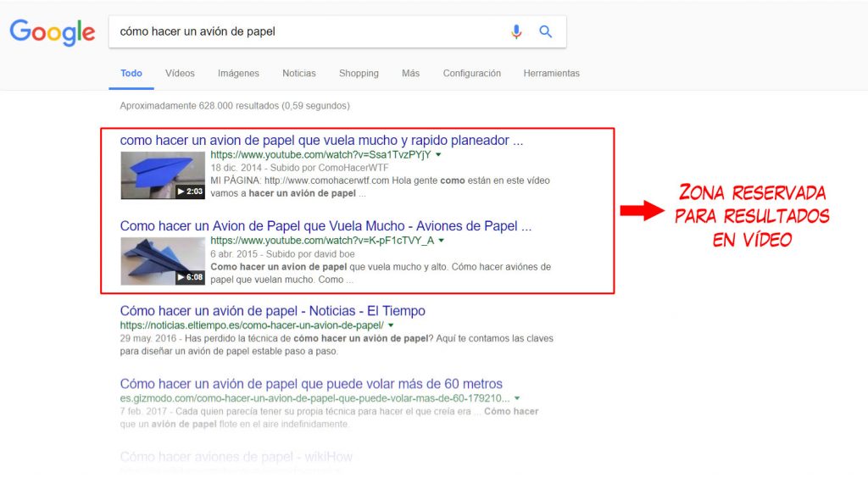Expand dropdown arrow beside second YouTube URL
Image resolution: width=868 pixels, height=500 pixels.
pyautogui.click(x=442, y=241)
